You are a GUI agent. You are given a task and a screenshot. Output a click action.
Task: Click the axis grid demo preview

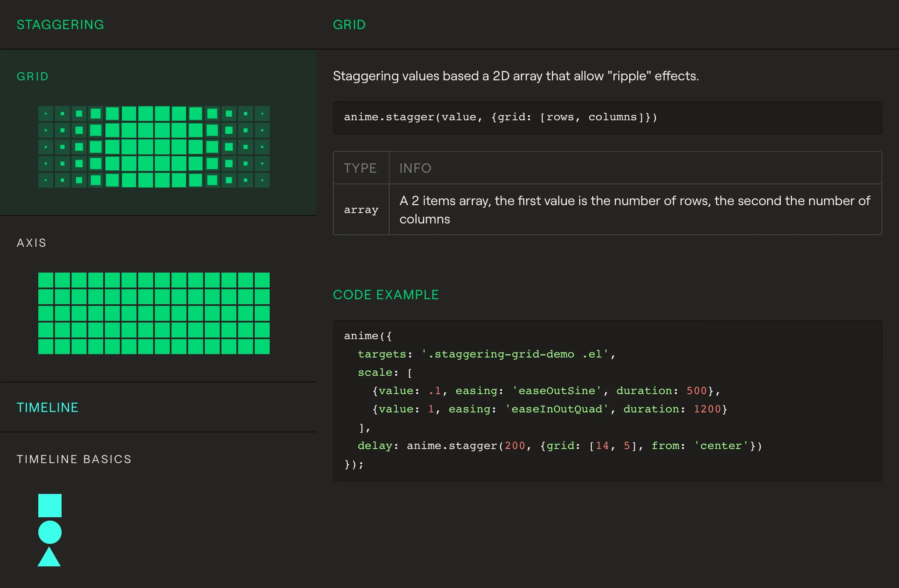(154, 313)
